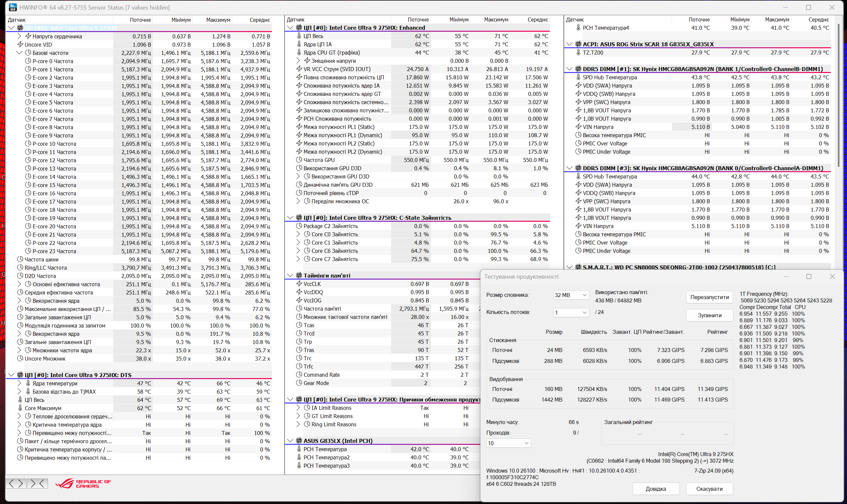The width and height of the screenshot is (847, 504).
Task: Click the chip icon of ASUS G835LX PCH
Action: 299,441
